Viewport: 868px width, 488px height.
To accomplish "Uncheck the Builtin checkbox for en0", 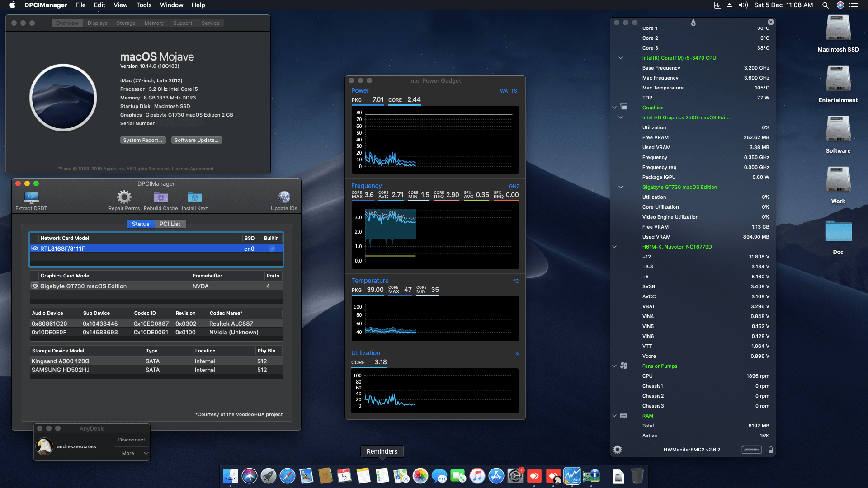I will pos(272,249).
